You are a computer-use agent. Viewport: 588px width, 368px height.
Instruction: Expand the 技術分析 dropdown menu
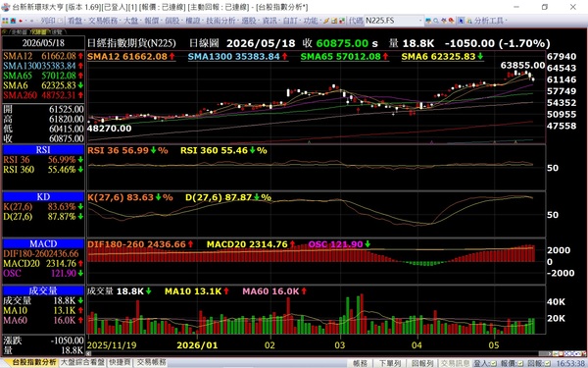pos(220,21)
